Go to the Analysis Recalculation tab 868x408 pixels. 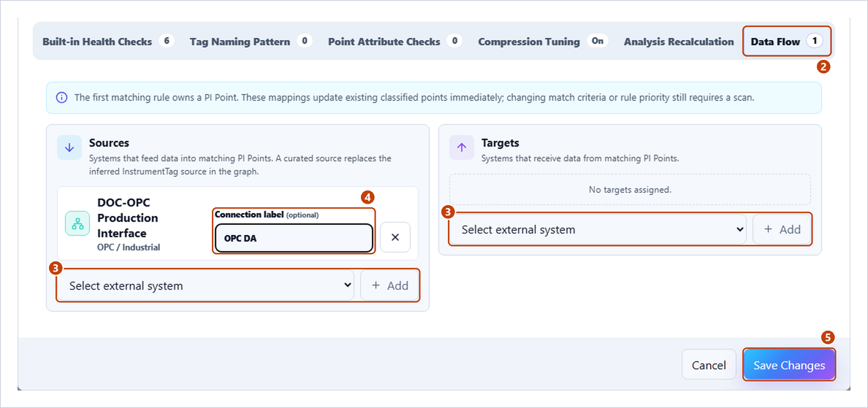[x=679, y=42]
